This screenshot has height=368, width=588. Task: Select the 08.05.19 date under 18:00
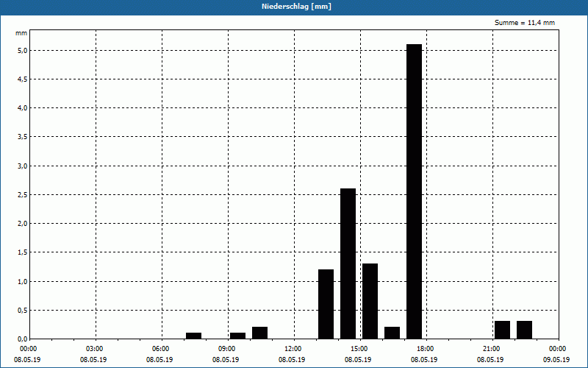pos(424,360)
